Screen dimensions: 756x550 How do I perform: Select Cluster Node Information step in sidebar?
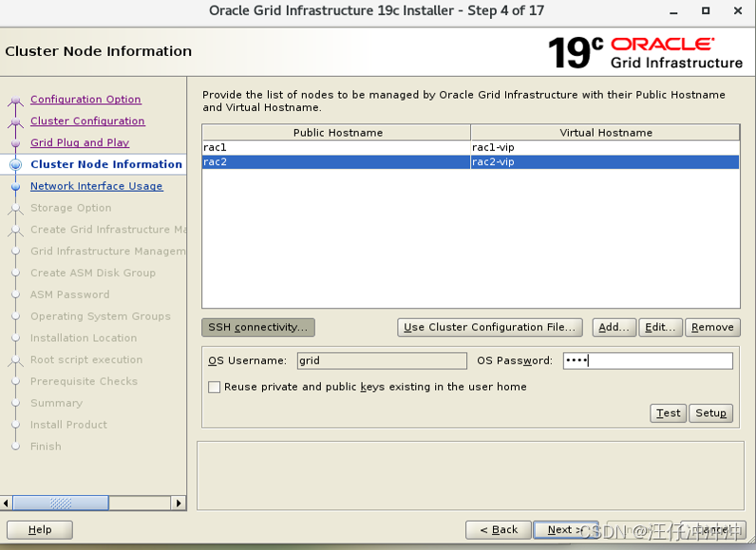pyautogui.click(x=106, y=164)
